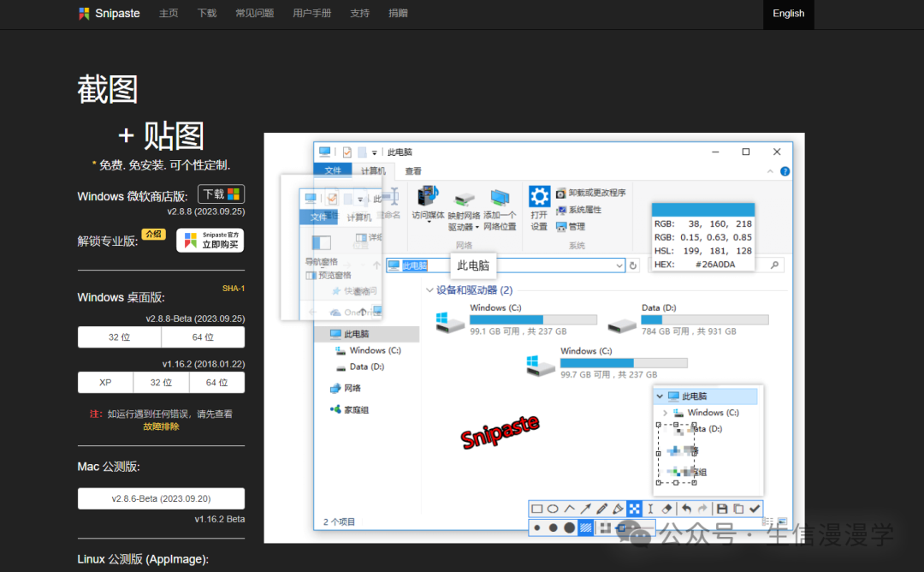Click the refresh icon beside address bar
924x572 pixels.
[633, 265]
